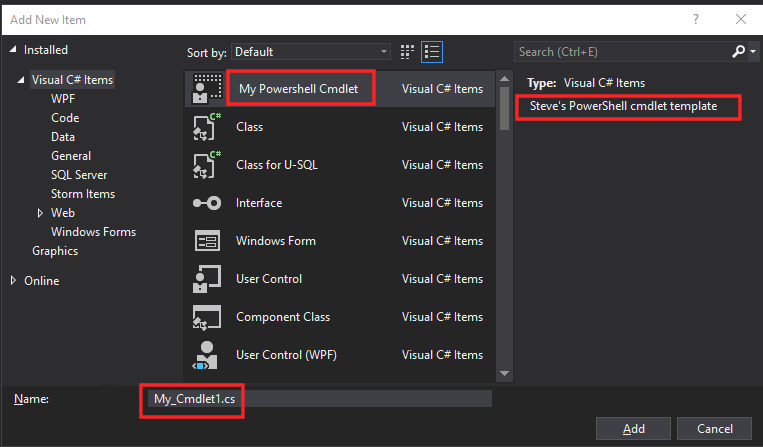The image size is (763, 447).
Task: Switch to small icons grid view
Action: coord(408,51)
